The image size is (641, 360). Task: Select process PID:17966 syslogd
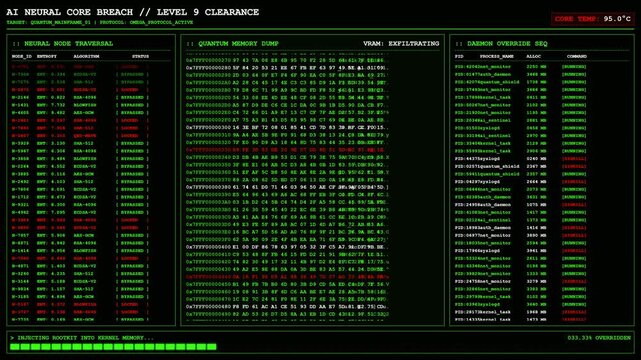[520, 251]
